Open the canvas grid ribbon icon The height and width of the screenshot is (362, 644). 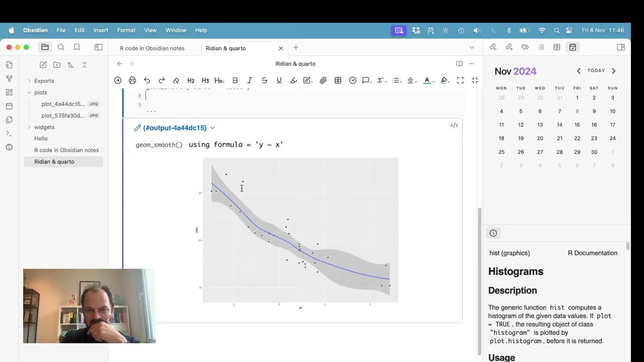9,93
